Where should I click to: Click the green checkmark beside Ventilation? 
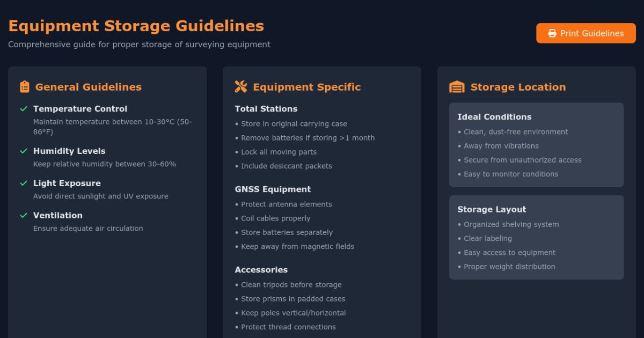[x=24, y=216]
